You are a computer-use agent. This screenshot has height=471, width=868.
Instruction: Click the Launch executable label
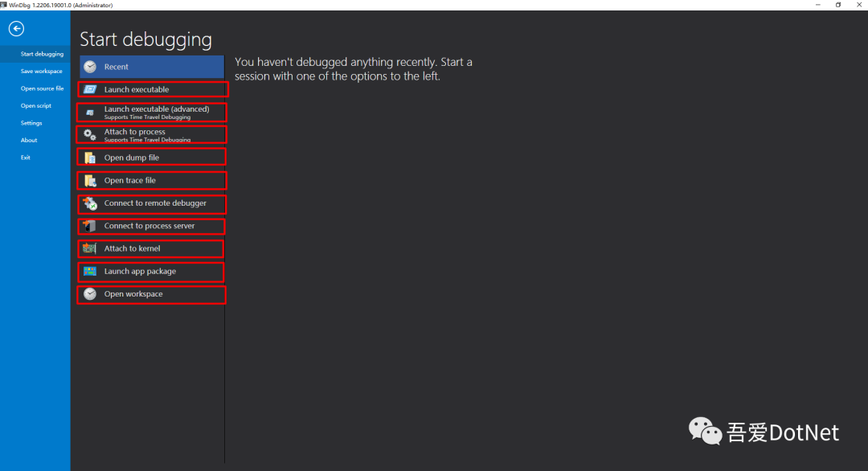(137, 89)
